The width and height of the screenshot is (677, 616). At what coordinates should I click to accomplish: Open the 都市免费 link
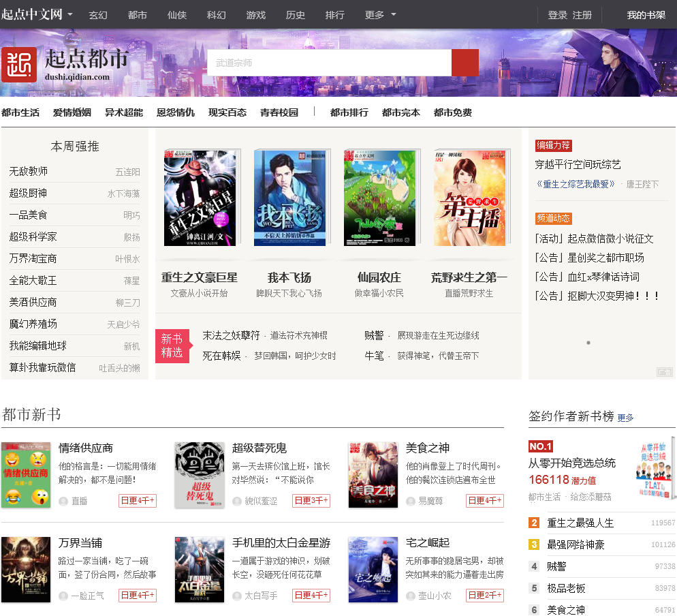(453, 112)
